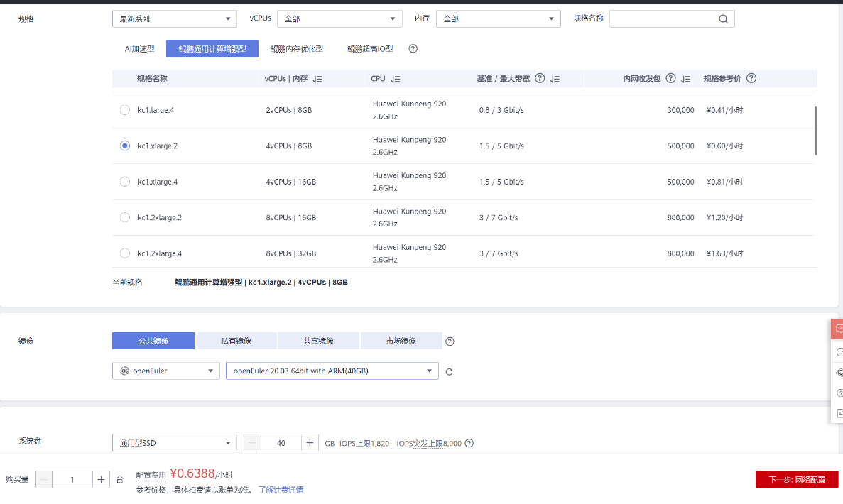Switch to 鲲鹏超高IO型 tab

pyautogui.click(x=371, y=49)
